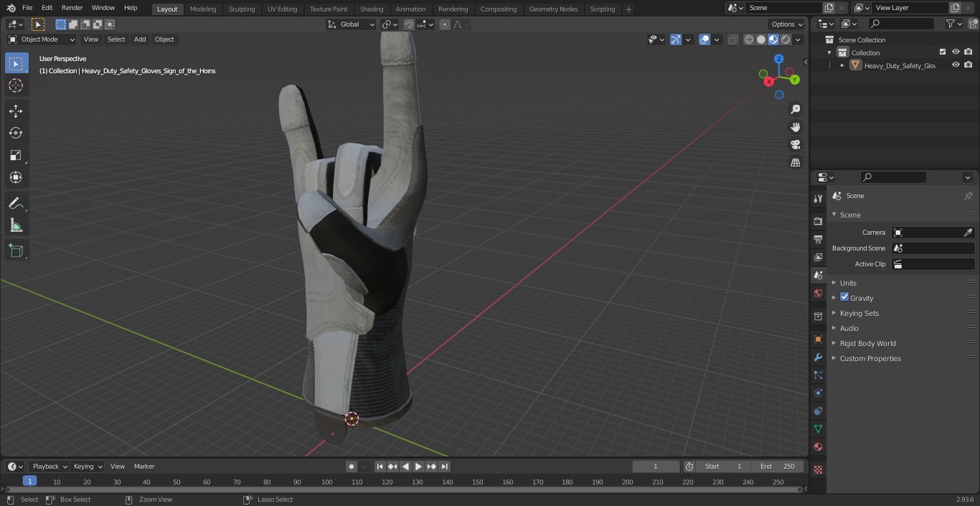
Task: Open the Render properties tab
Action: (818, 221)
